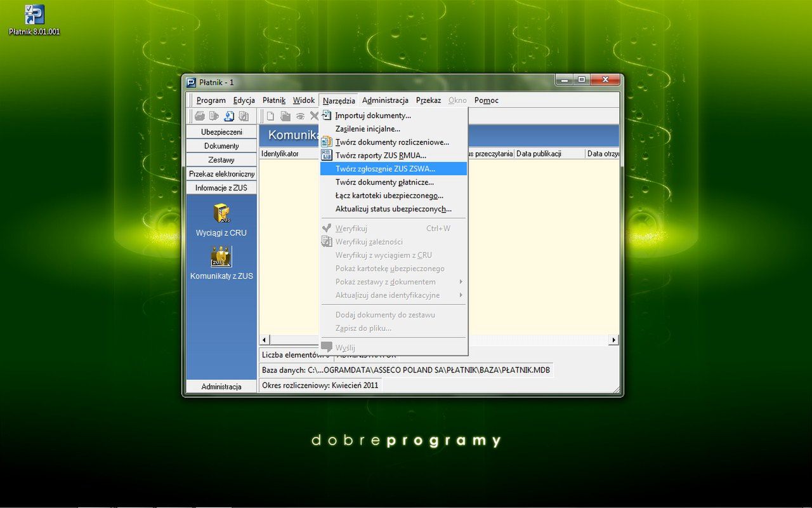Sort by the Identyfikator column header

click(289, 154)
